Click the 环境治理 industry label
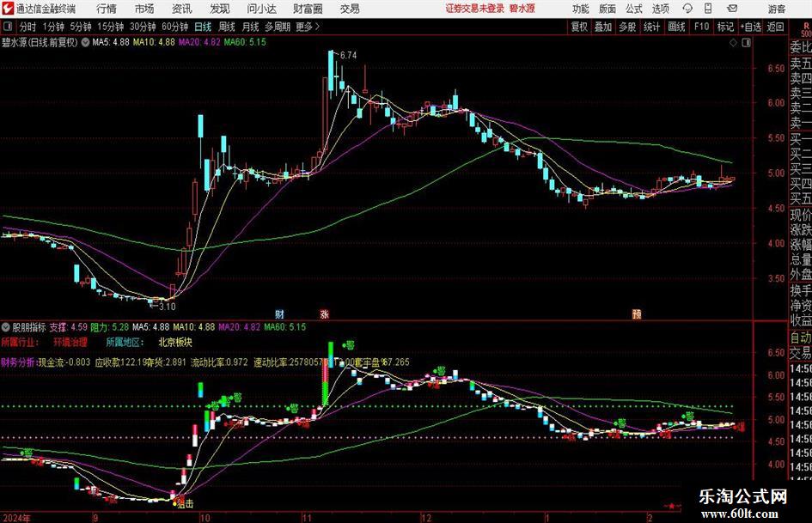Image resolution: width=812 pixels, height=523 pixels. (70, 343)
